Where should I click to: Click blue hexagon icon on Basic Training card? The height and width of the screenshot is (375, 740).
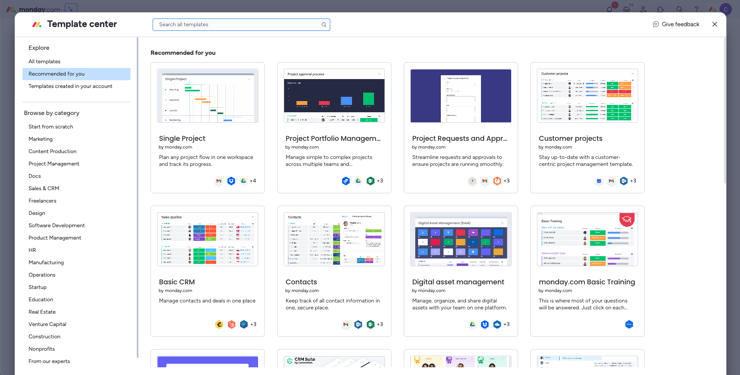click(629, 324)
